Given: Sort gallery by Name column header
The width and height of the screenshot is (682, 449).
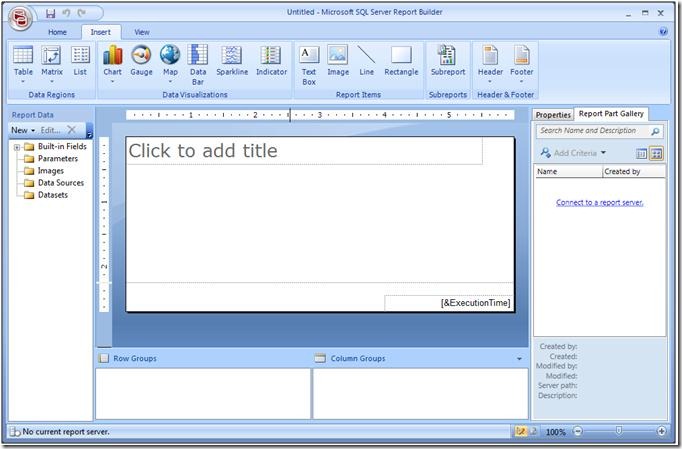Looking at the screenshot, I should coord(568,171).
